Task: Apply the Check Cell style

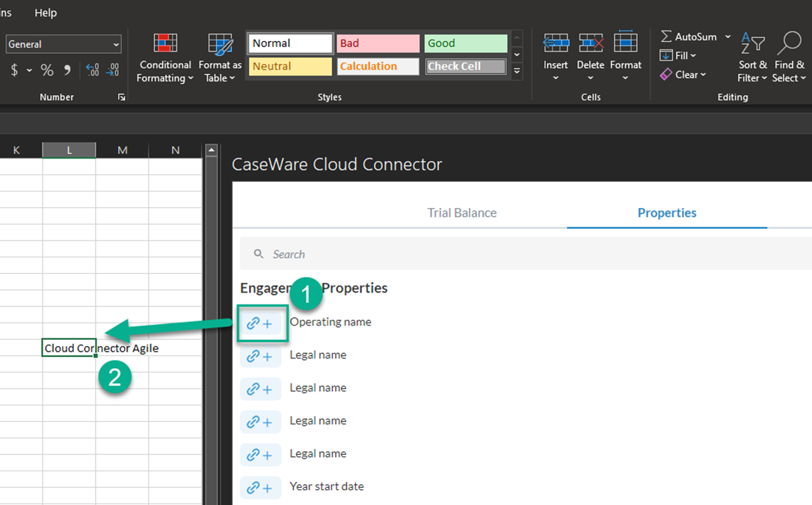Action: pos(466,67)
